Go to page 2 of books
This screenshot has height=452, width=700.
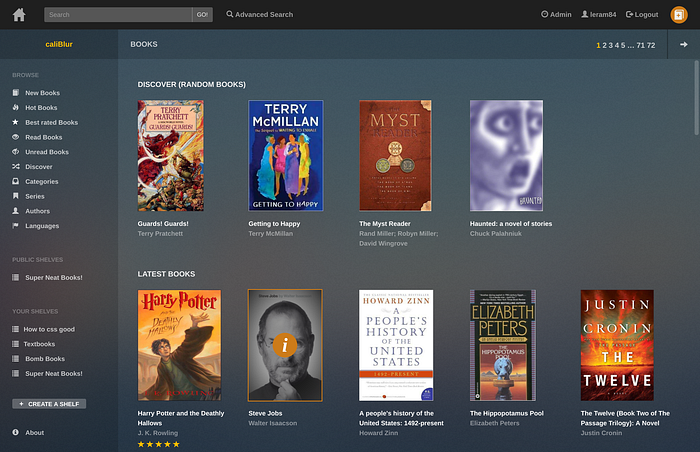tap(604, 45)
